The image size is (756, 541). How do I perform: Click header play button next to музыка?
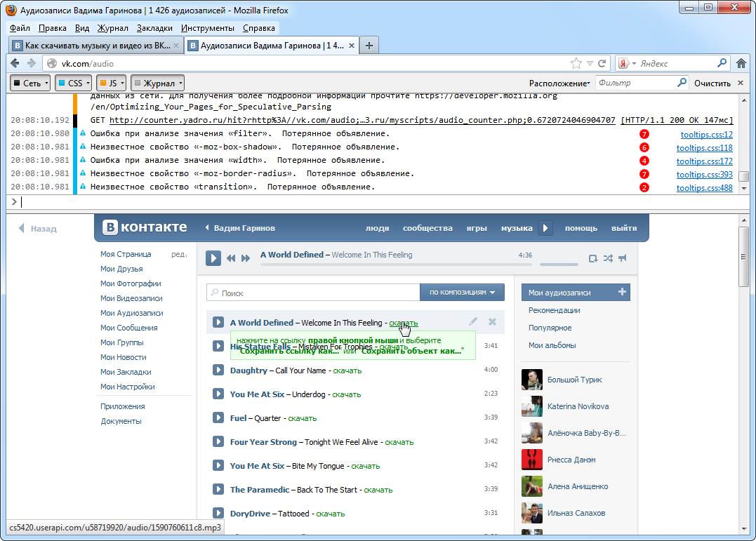tap(545, 228)
